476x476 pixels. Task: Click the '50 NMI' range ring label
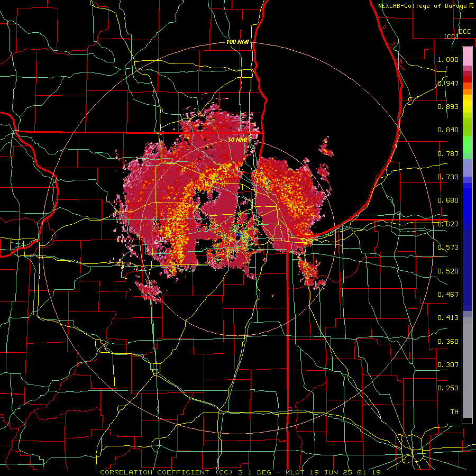click(237, 140)
